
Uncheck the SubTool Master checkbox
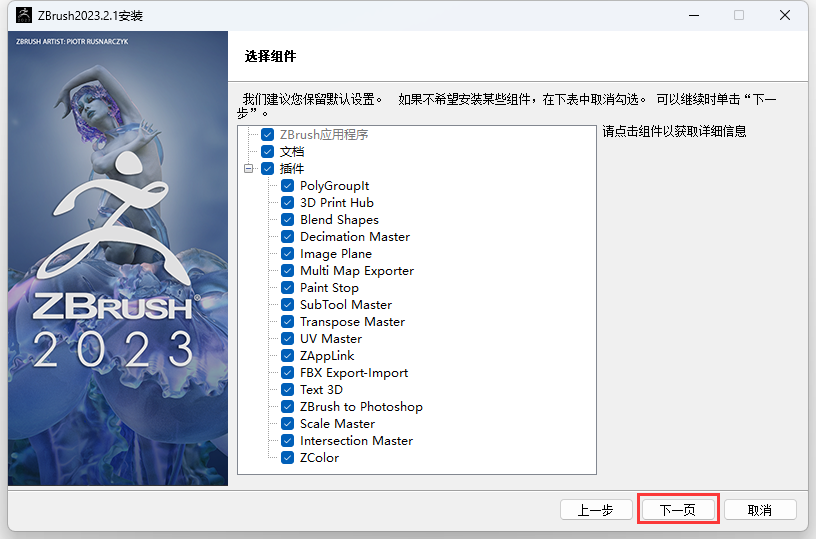[287, 304]
